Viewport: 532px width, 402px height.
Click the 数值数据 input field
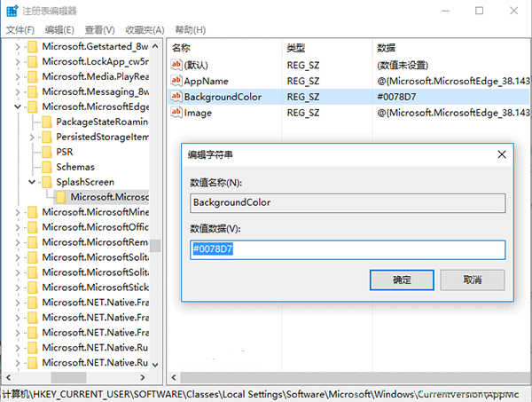(348, 250)
